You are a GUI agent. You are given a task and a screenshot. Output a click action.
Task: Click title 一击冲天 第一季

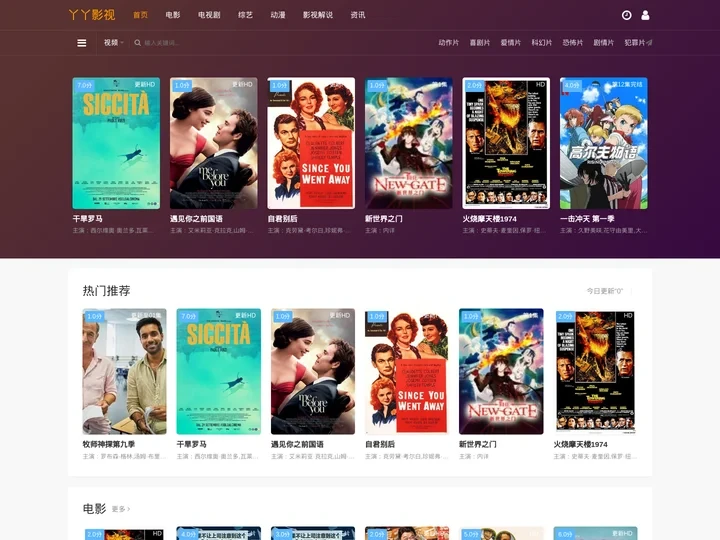click(x=587, y=219)
